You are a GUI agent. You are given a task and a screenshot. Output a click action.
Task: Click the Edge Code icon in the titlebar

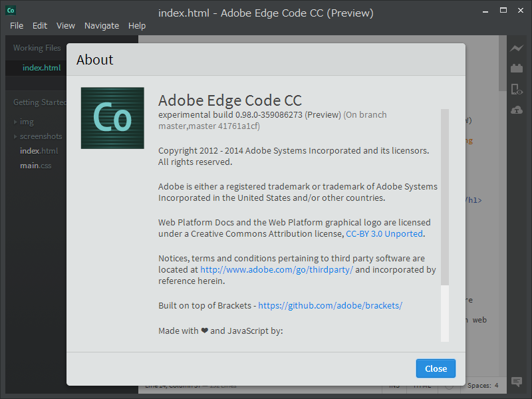point(10,10)
